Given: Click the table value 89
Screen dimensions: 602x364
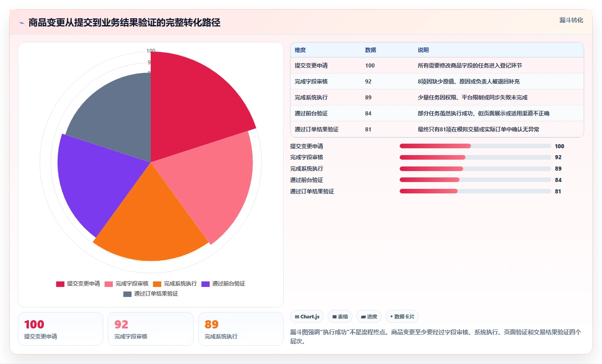Looking at the screenshot, I should click(368, 98).
